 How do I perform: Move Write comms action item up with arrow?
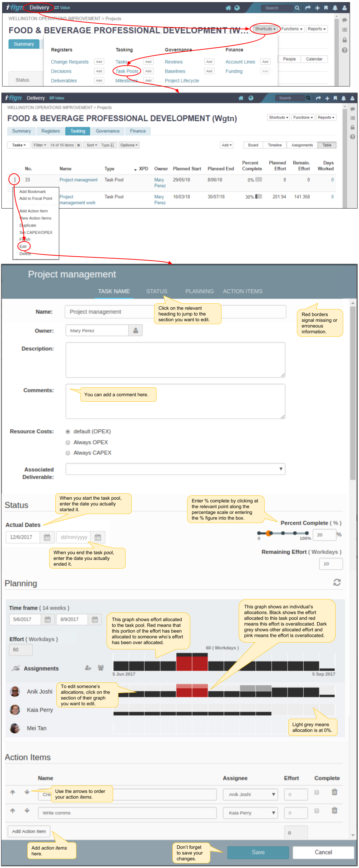[x=13, y=810]
